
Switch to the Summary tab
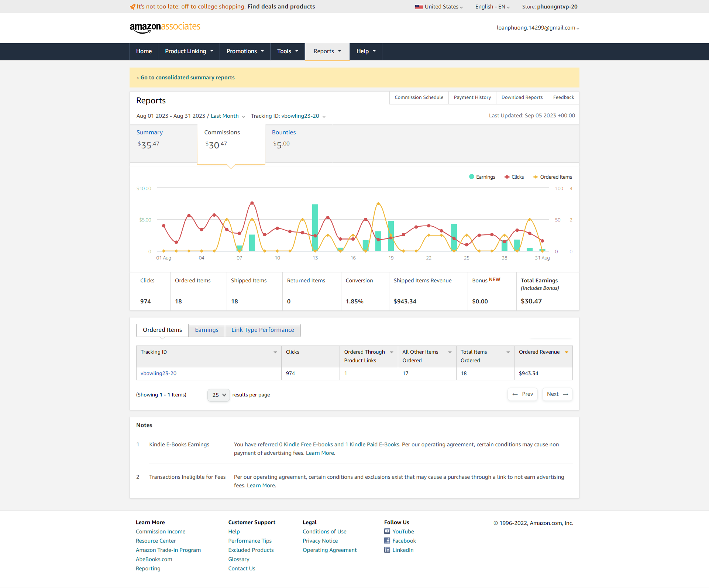163,143
